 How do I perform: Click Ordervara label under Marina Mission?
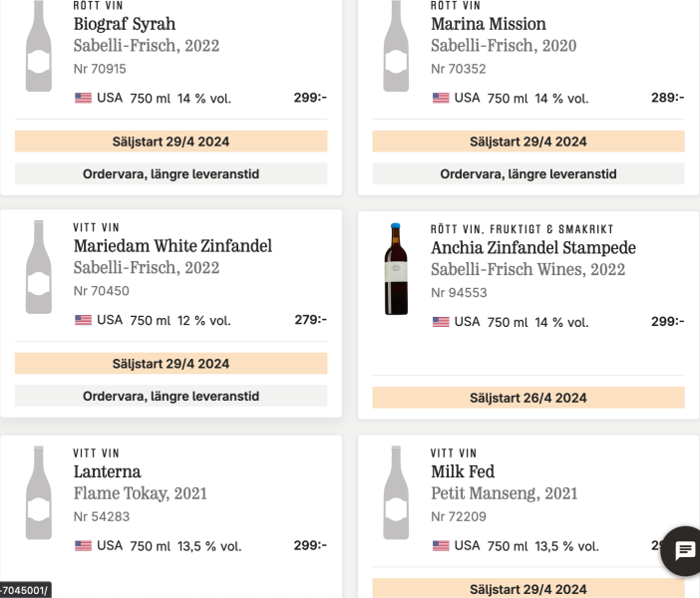click(528, 173)
